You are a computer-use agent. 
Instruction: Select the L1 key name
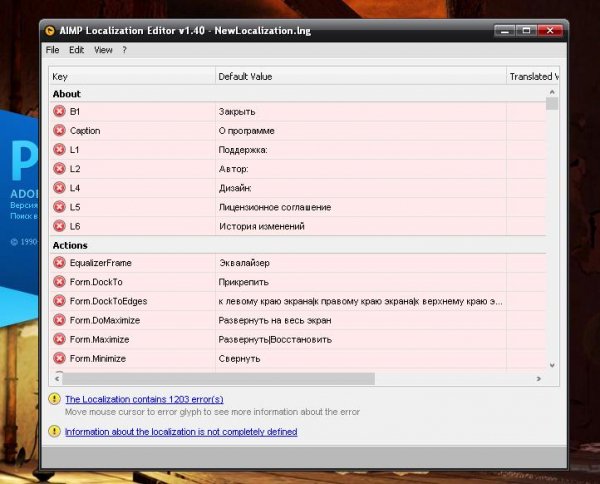click(75, 150)
